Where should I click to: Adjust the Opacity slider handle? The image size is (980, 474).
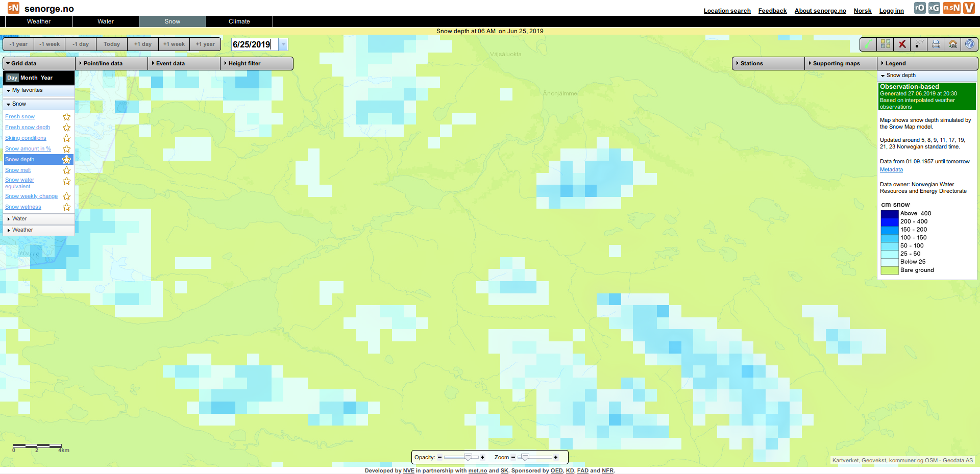(x=468, y=457)
